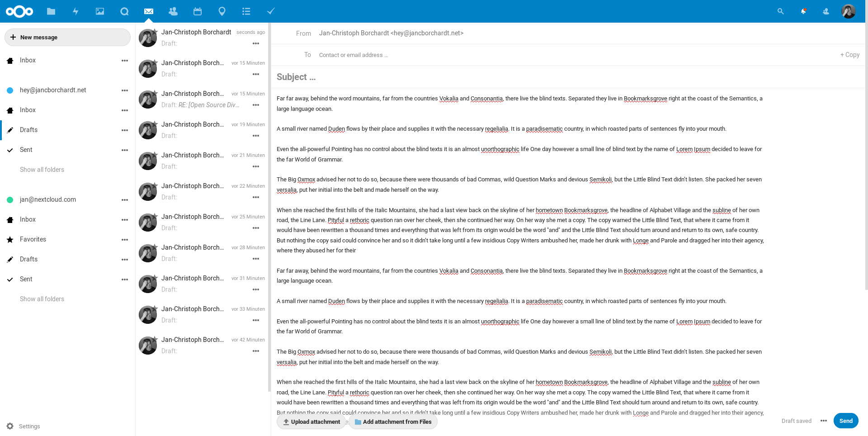Screen dimensions: 868x436
Task: Click the green dot of jan@nextcloud.com
Action: click(10, 200)
